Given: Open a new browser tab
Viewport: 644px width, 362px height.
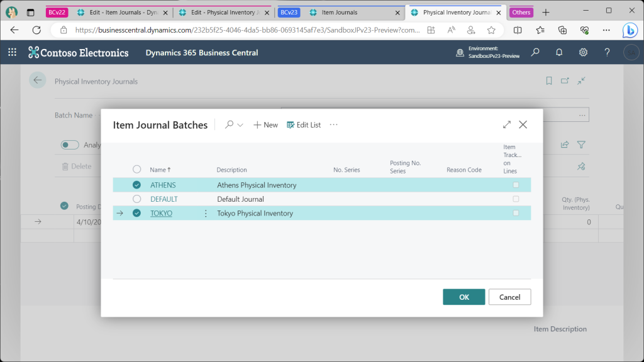Looking at the screenshot, I should 545,13.
